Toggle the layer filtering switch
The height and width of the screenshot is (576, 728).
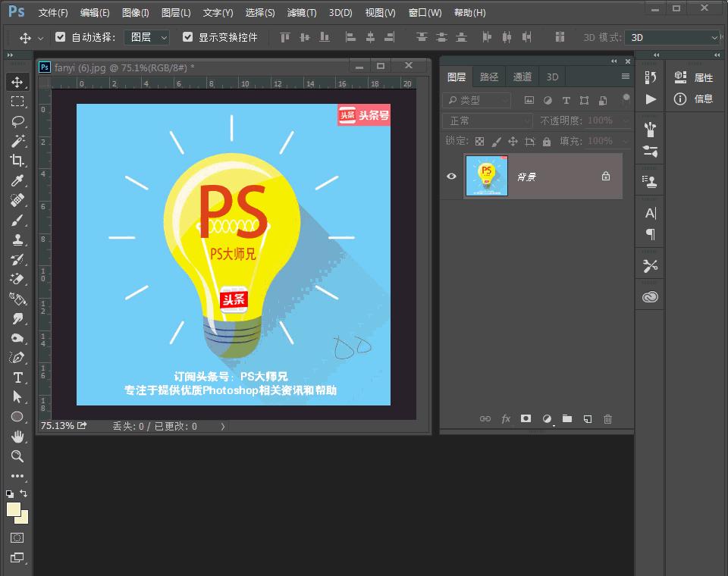coord(626,99)
